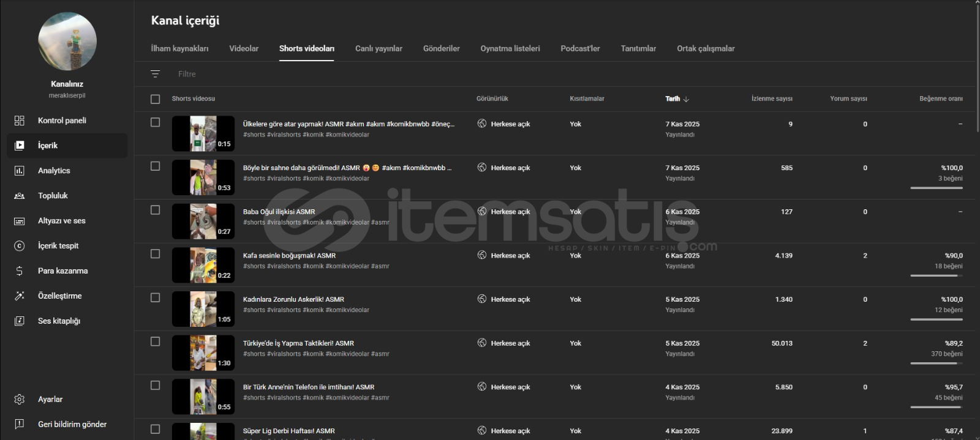Go to Oynatma listeleri tab
The image size is (980, 440).
(x=510, y=48)
